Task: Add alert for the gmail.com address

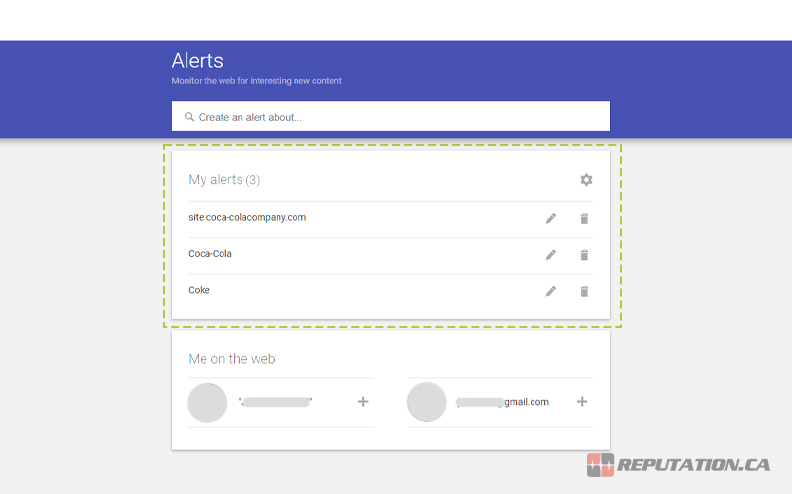Action: pyautogui.click(x=582, y=402)
